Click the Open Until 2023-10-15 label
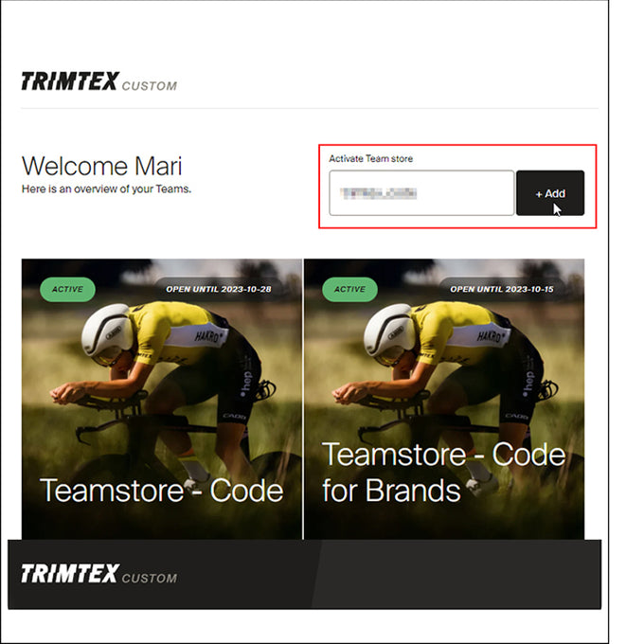Screen dimensions: 644x644 (x=502, y=289)
